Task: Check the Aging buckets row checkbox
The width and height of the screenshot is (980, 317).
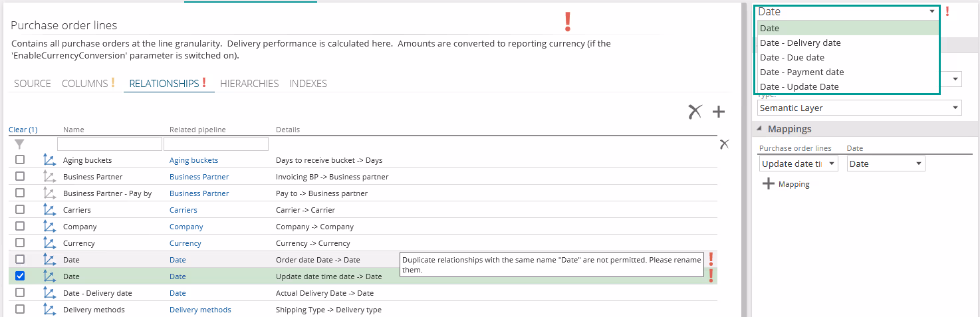Action: pos(20,160)
